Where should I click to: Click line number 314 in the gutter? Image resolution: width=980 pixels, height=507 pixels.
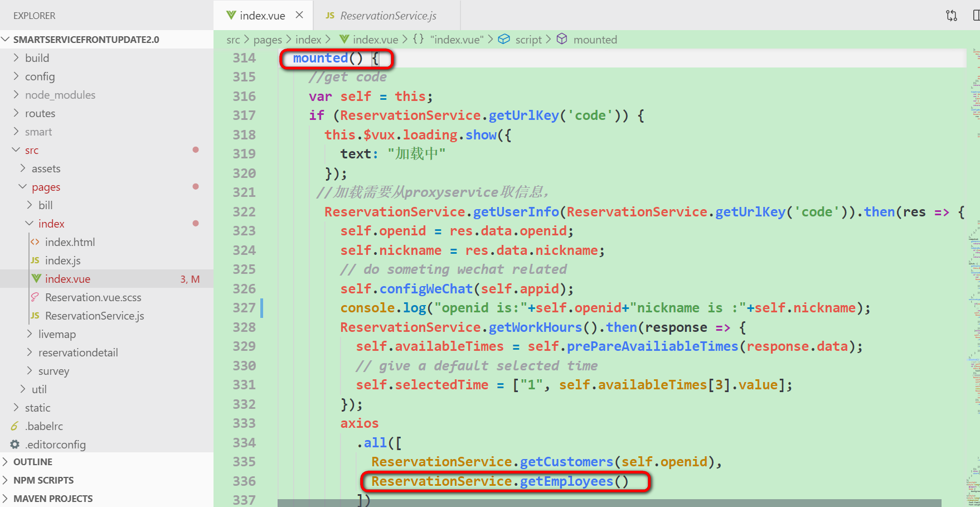tap(244, 58)
